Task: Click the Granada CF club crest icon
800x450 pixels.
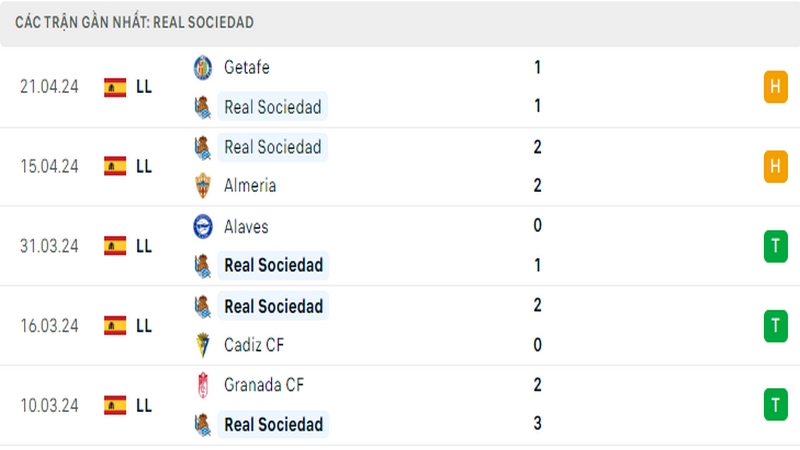Action: click(x=203, y=385)
